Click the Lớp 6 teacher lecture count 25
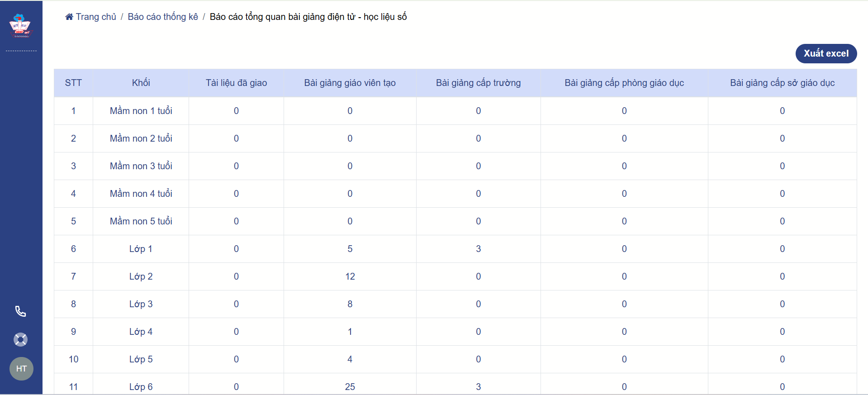 coord(350,387)
